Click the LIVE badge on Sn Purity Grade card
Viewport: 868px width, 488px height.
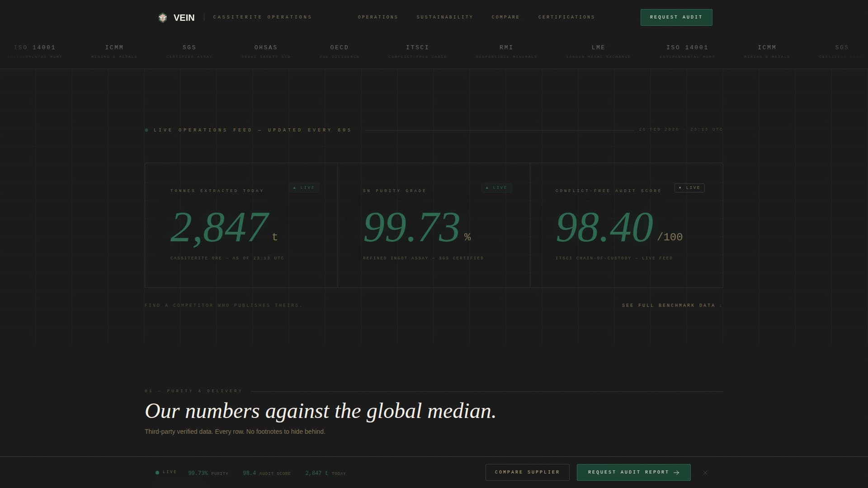(x=496, y=188)
